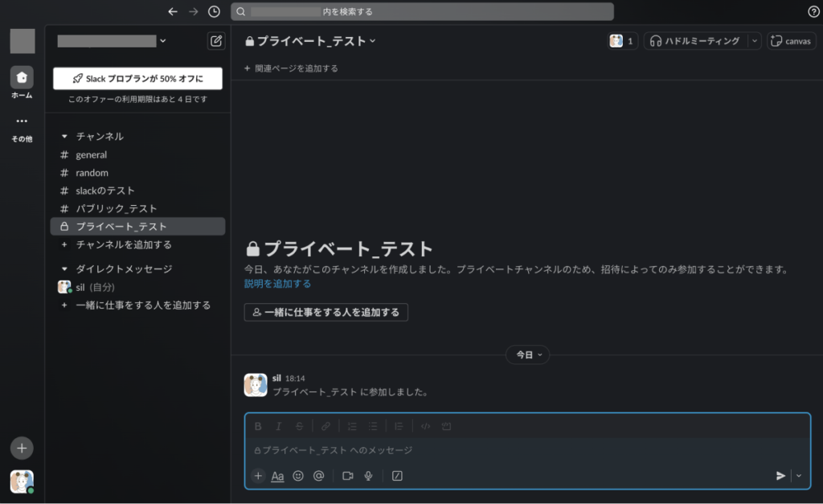The width and height of the screenshot is (823, 504).
Task: Click the emoji picker icon
Action: coord(298,476)
